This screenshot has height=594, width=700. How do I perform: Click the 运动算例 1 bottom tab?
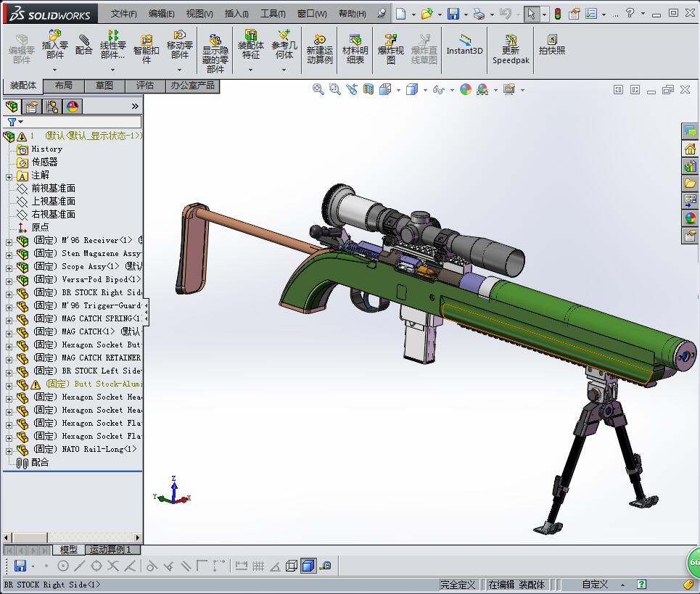click(x=110, y=550)
